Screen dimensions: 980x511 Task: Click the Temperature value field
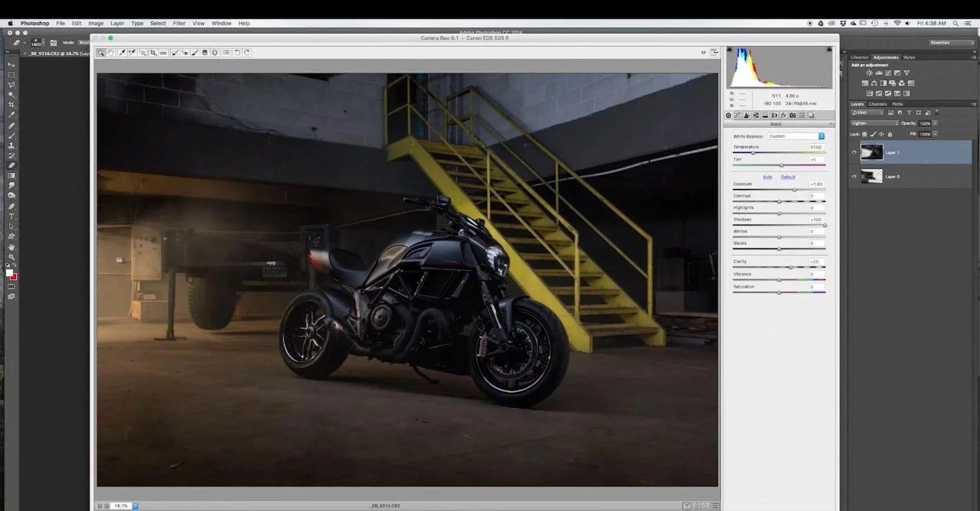816,147
